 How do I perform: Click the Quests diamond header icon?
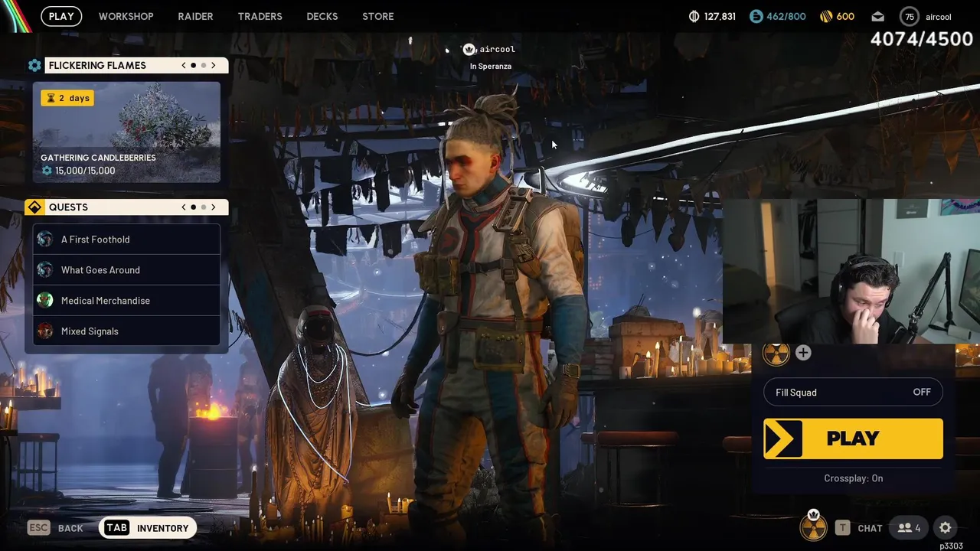click(34, 207)
